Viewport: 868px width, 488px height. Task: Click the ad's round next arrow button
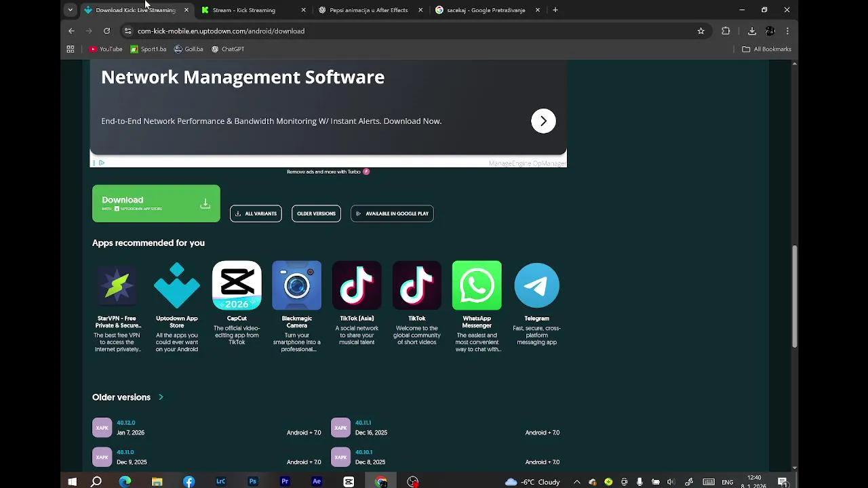tap(543, 121)
